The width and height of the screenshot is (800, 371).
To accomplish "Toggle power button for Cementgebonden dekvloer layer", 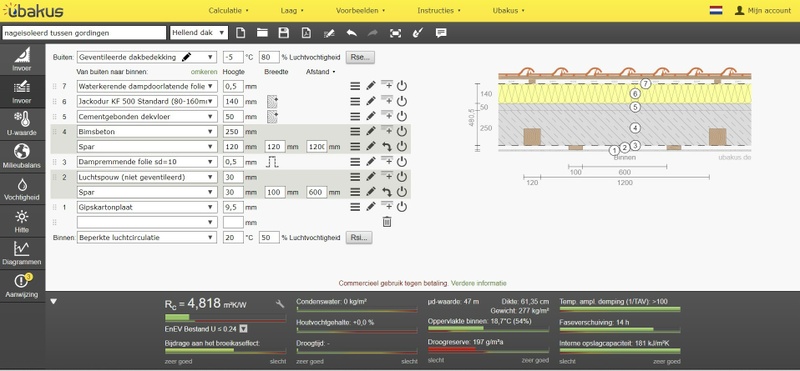I will click(402, 116).
